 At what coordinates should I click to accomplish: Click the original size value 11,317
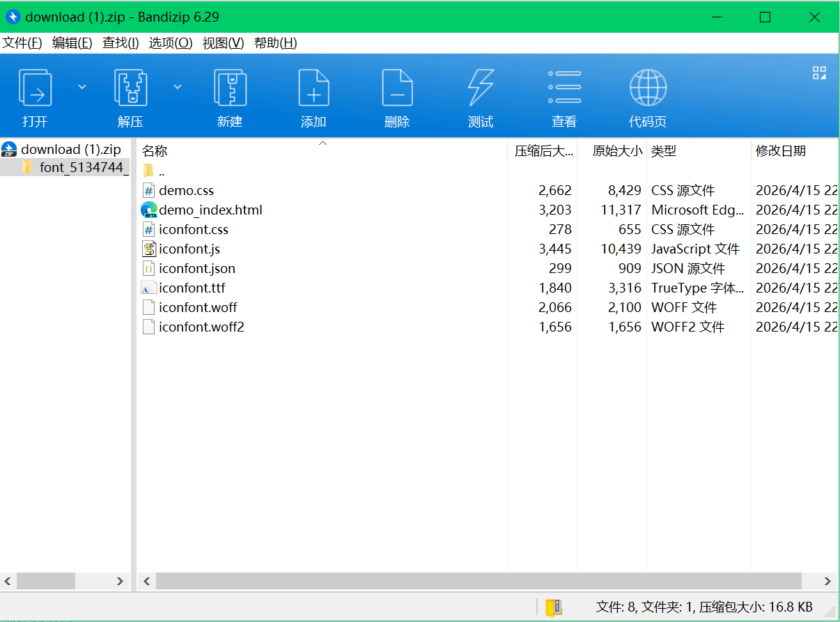click(x=621, y=210)
